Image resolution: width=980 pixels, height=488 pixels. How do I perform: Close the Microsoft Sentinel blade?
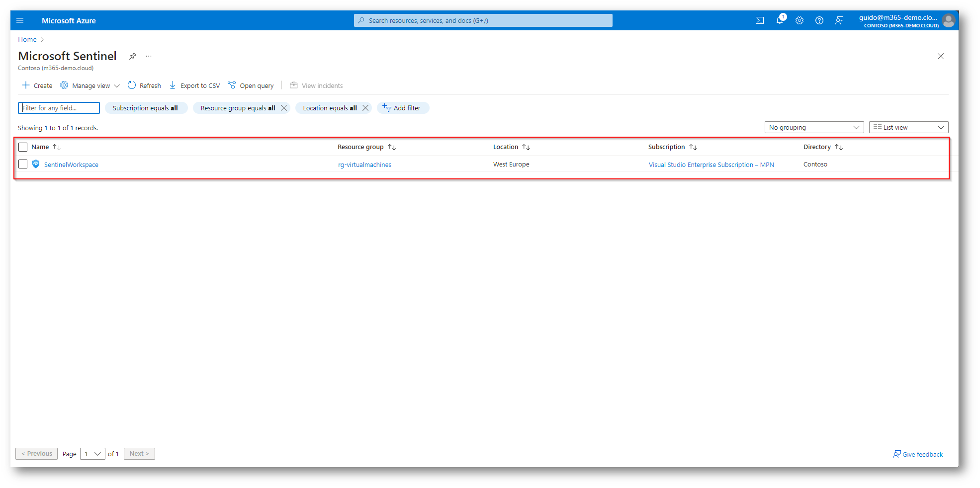941,56
